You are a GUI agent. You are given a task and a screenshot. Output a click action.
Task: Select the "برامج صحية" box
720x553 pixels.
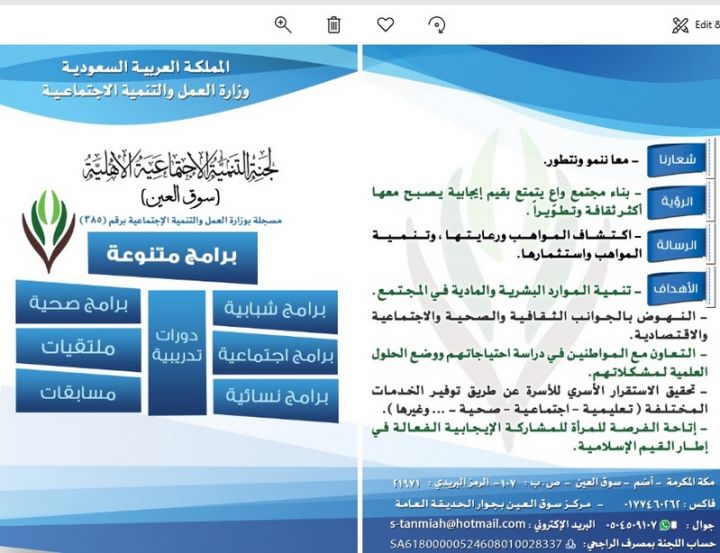tap(78, 302)
